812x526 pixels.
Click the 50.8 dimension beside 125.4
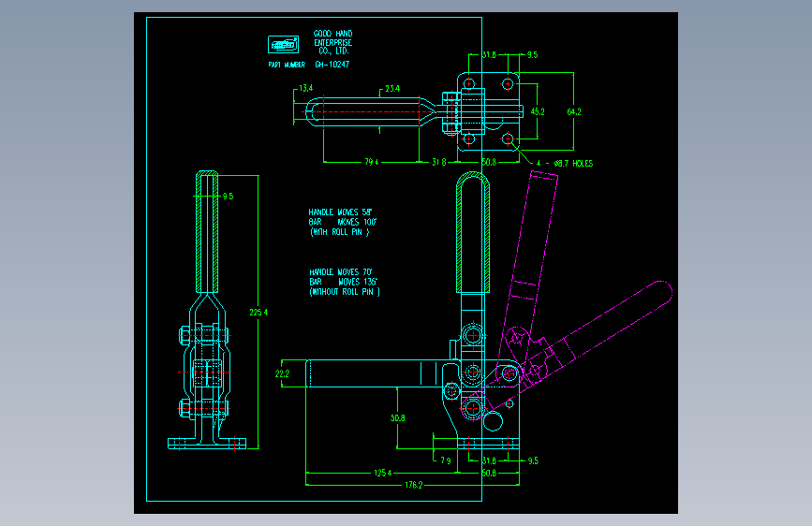tap(489, 473)
